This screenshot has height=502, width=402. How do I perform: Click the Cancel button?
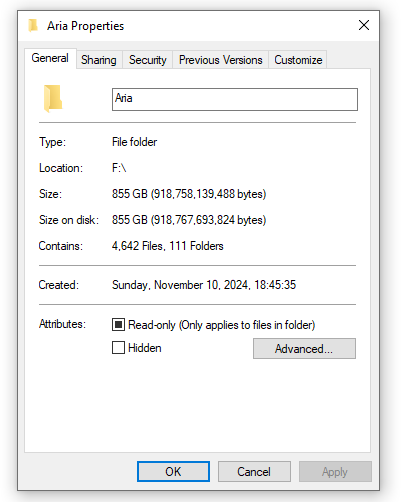point(254,472)
